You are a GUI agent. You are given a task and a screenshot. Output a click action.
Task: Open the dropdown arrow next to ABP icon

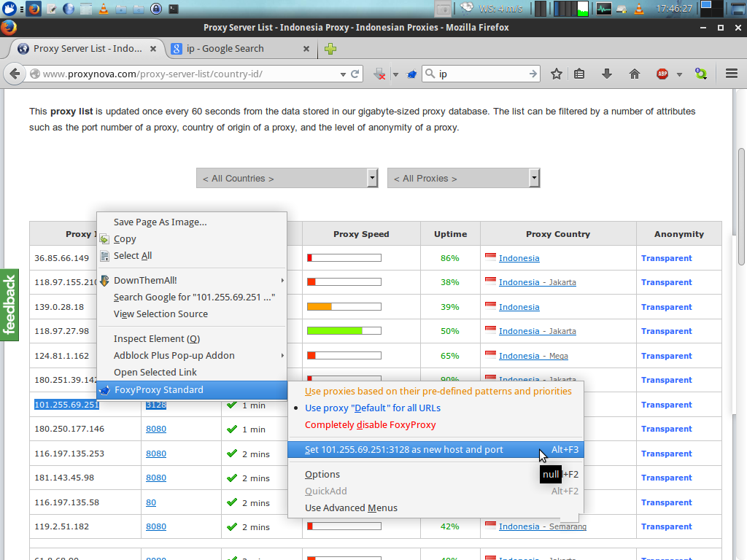click(x=679, y=74)
